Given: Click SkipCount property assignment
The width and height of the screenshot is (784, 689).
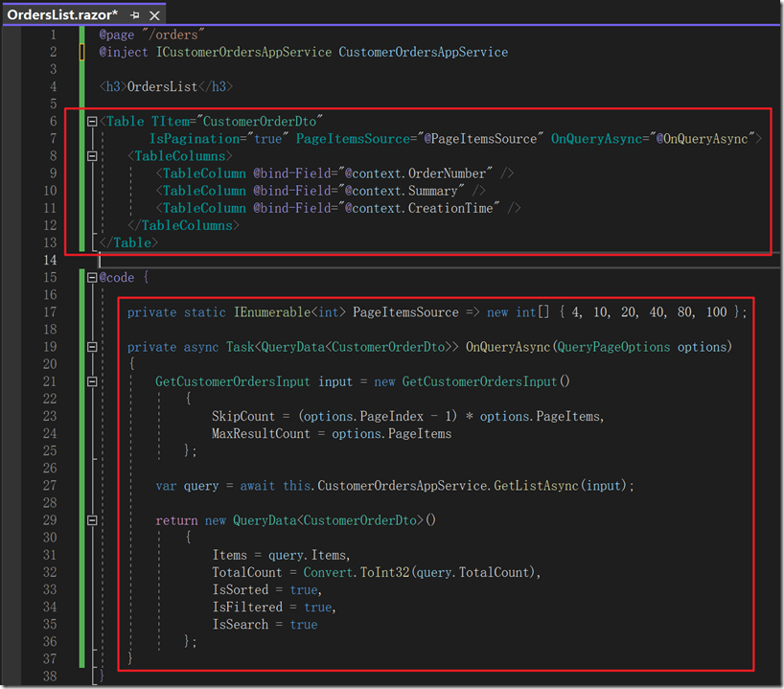Looking at the screenshot, I should point(408,417).
